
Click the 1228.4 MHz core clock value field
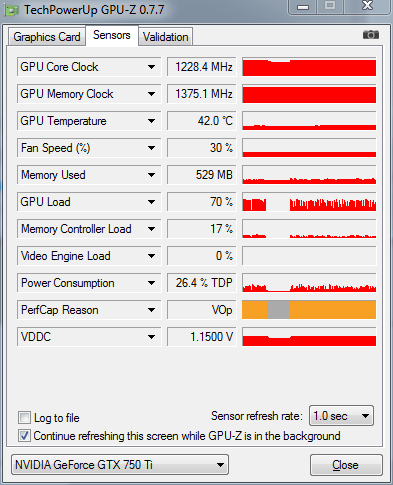click(x=202, y=67)
